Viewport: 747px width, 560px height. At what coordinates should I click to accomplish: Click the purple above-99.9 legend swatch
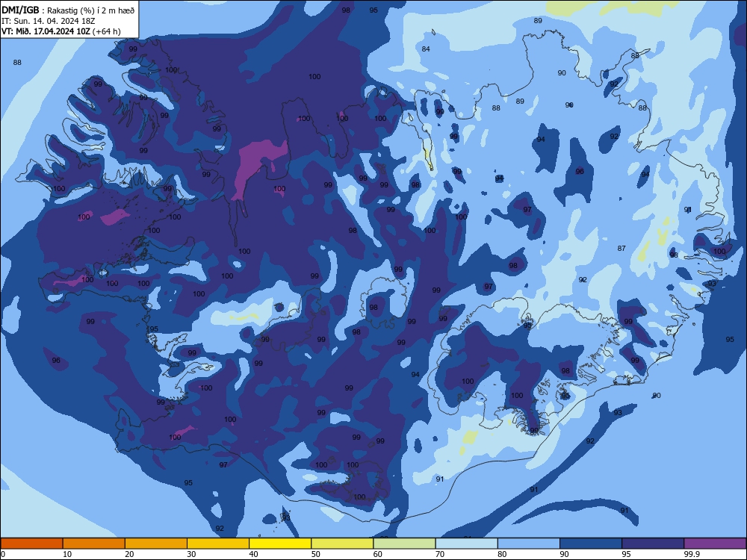[715, 544]
